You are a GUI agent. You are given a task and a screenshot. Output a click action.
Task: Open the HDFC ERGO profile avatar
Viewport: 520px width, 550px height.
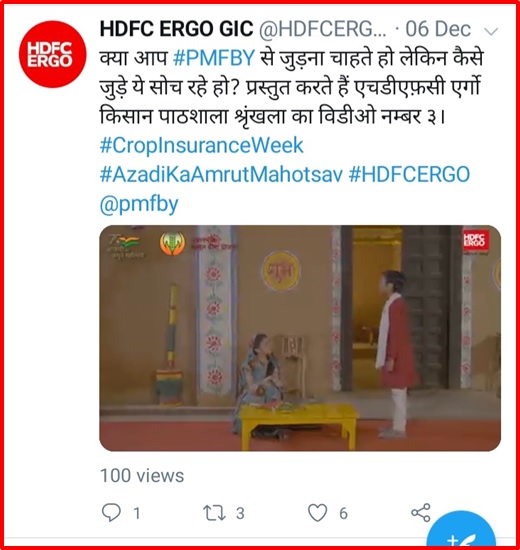click(52, 54)
